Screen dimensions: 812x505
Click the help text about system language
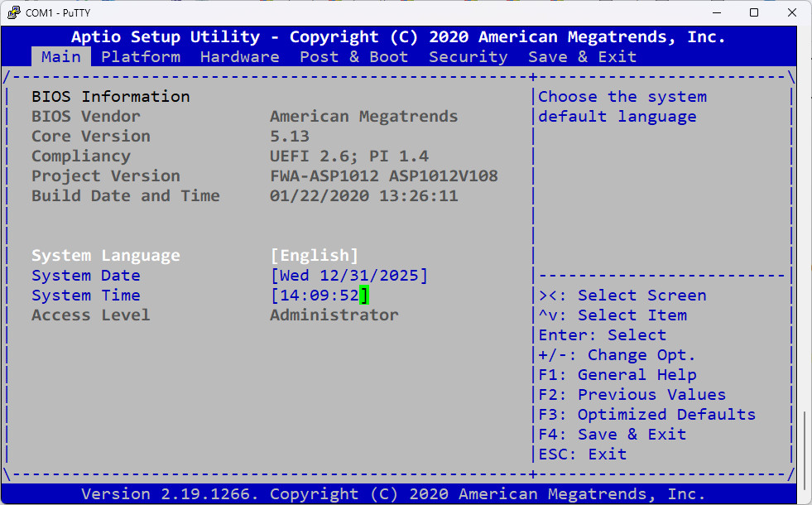622,106
